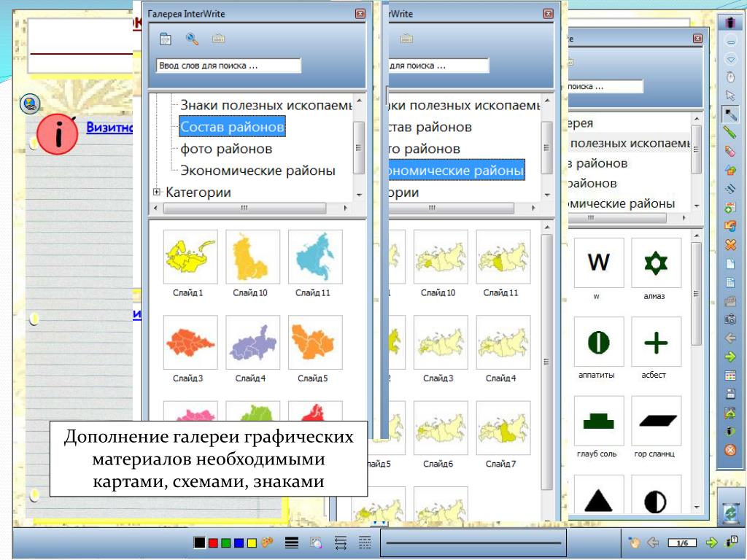Image resolution: width=747 pixels, height=560 pixels.
Task: Click bottom bar gray back arrow
Action: click(653, 542)
